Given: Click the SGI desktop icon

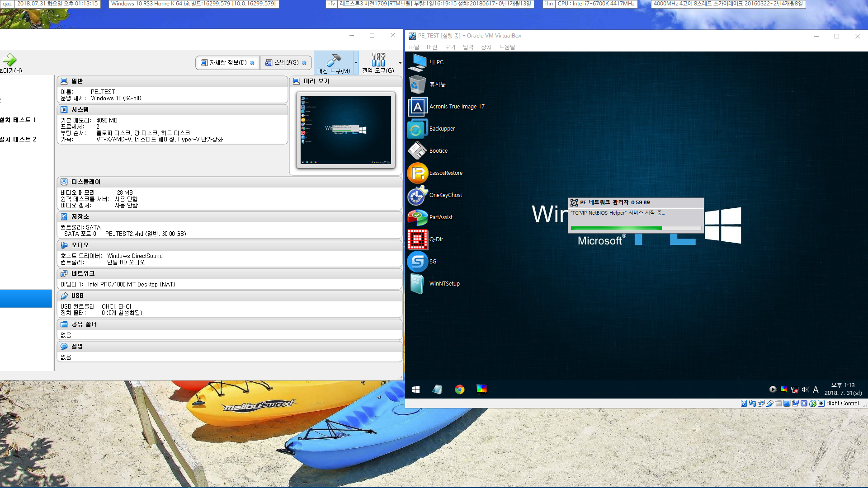Looking at the screenshot, I should (418, 262).
